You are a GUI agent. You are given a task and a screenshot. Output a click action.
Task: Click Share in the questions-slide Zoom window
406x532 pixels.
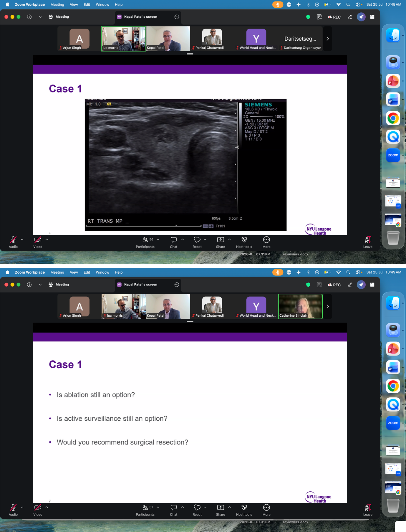[221, 510]
